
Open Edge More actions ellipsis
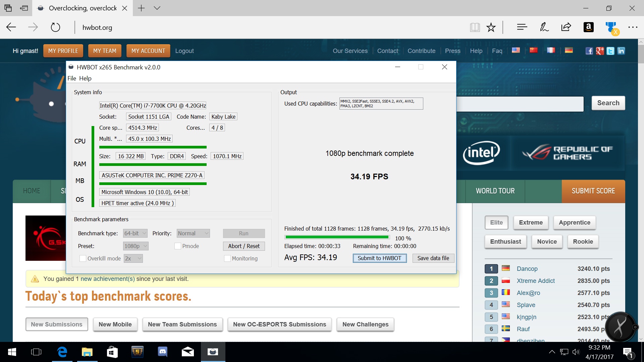tap(633, 27)
